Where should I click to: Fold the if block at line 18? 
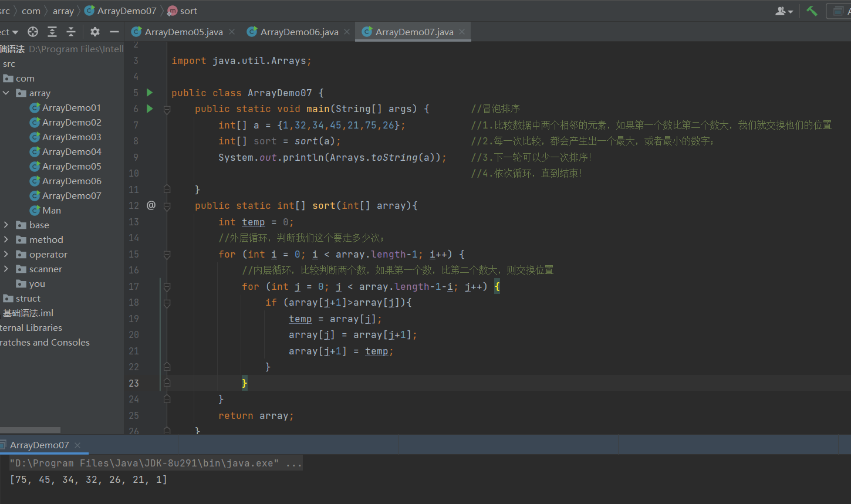pyautogui.click(x=167, y=303)
